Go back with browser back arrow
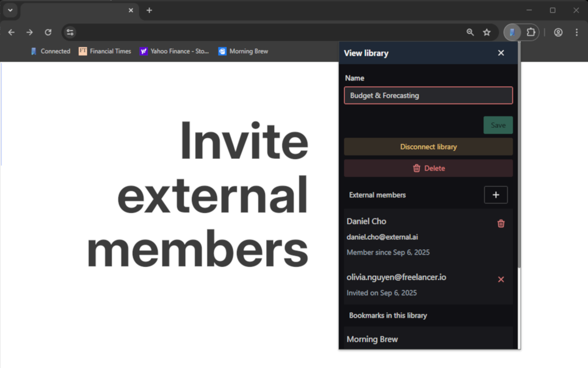 (x=11, y=32)
